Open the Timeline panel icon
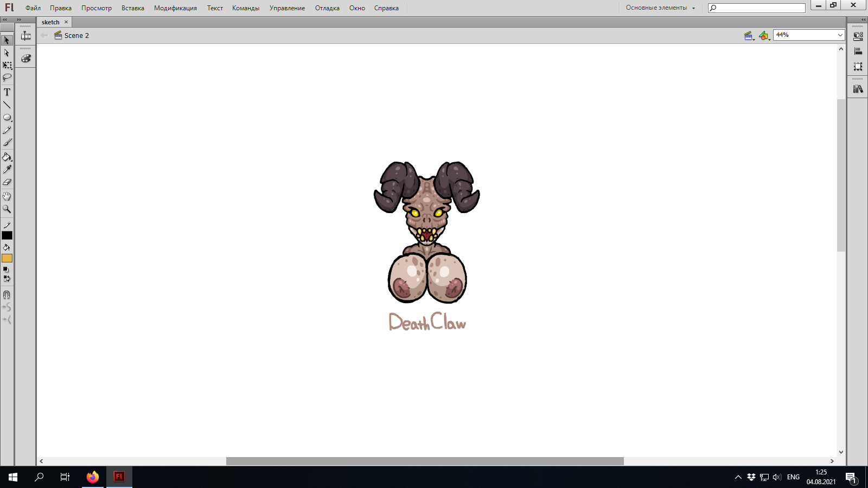This screenshot has height=488, width=868. (25, 36)
